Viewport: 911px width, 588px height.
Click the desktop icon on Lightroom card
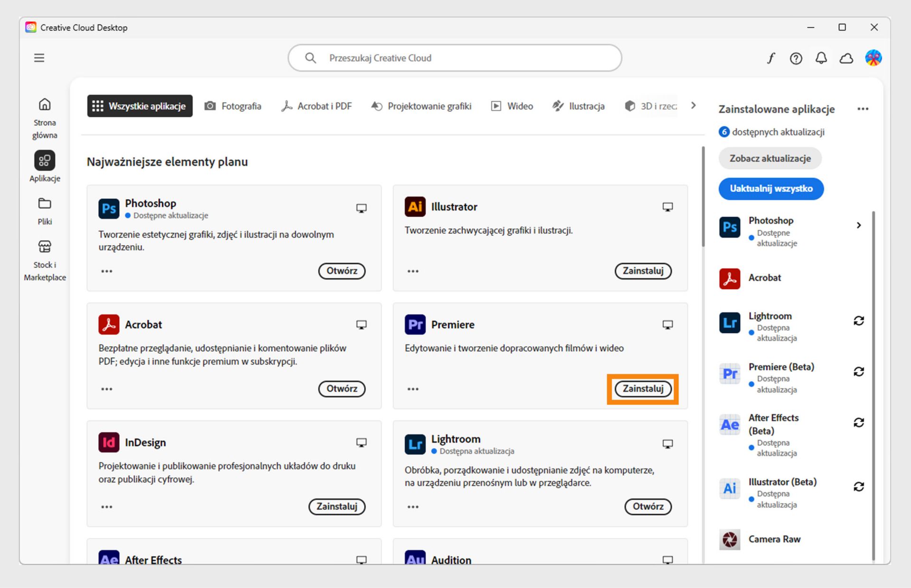(x=668, y=444)
